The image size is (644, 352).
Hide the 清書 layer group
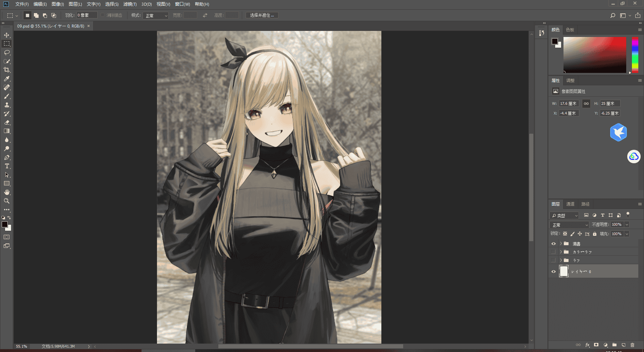coord(553,244)
